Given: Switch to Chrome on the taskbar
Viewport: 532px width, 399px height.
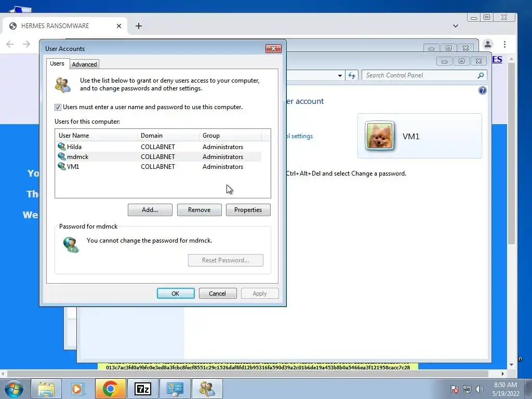Looking at the screenshot, I should point(110,389).
